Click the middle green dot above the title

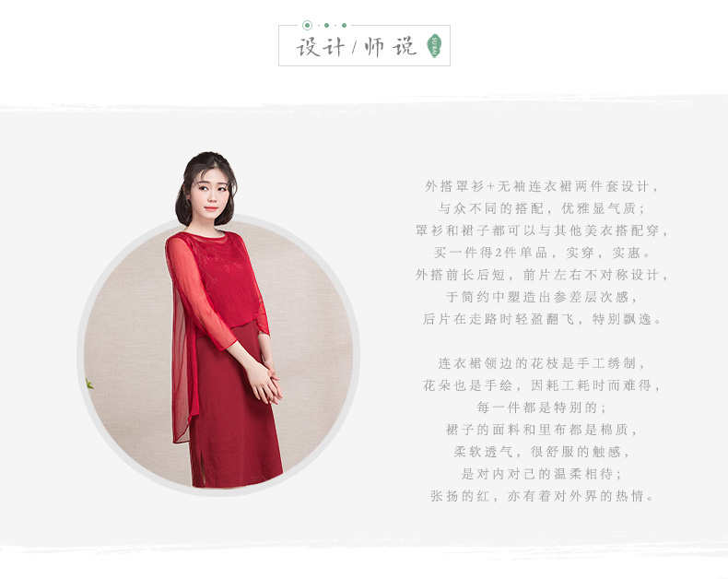[x=327, y=26]
